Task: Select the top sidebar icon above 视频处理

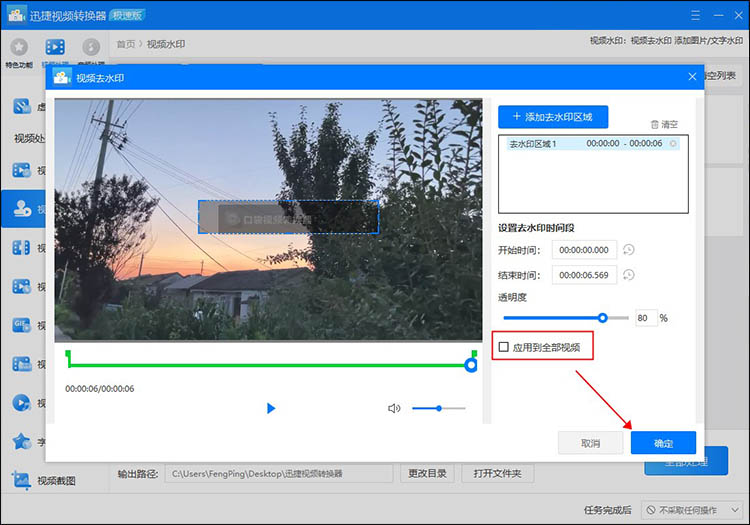Action: click(22, 106)
